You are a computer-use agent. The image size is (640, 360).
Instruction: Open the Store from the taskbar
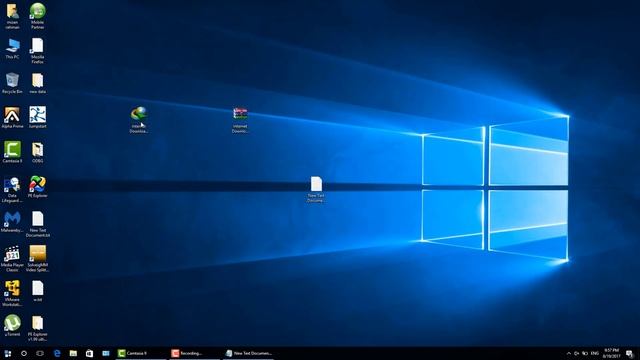(x=89, y=353)
